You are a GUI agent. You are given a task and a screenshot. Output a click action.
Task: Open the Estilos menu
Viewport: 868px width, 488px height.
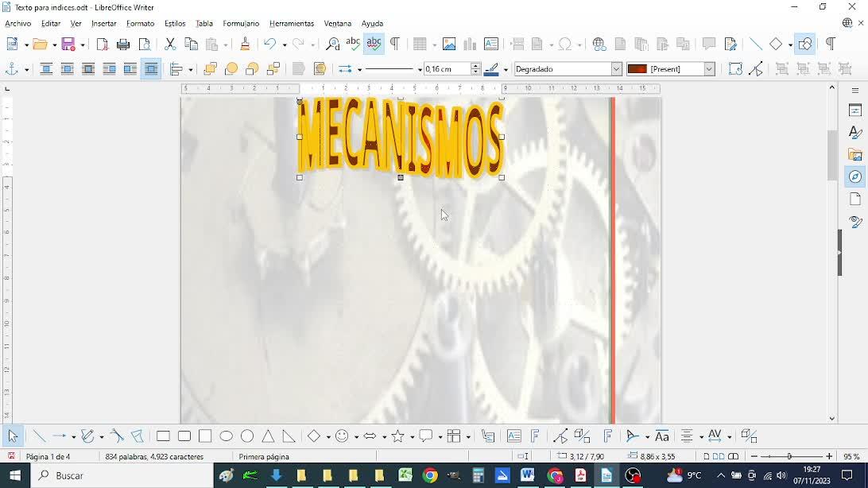pos(175,23)
